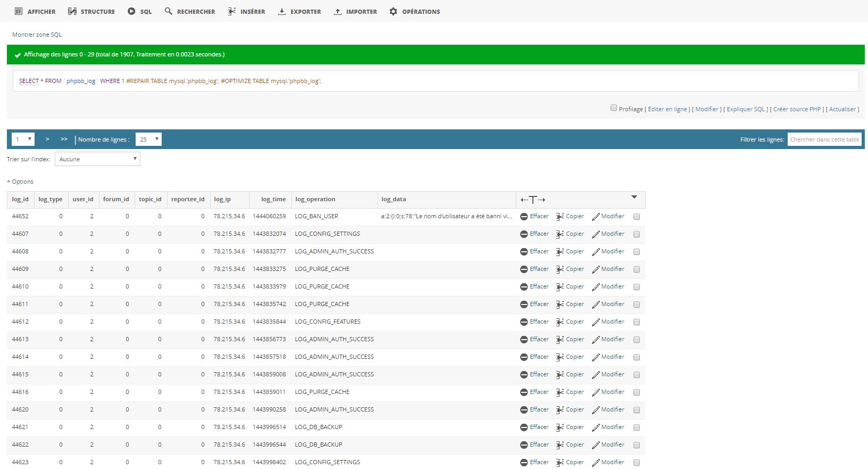Viewport: 868px width, 469px height.
Task: Open the Opérations tab
Action: [x=415, y=11]
